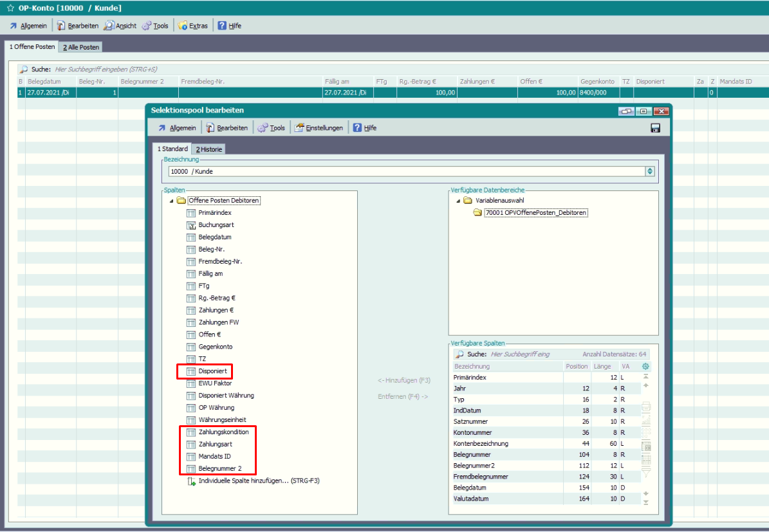The width and height of the screenshot is (769, 532).
Task: Open the Bezeichnung dropdown arrow
Action: tap(650, 172)
